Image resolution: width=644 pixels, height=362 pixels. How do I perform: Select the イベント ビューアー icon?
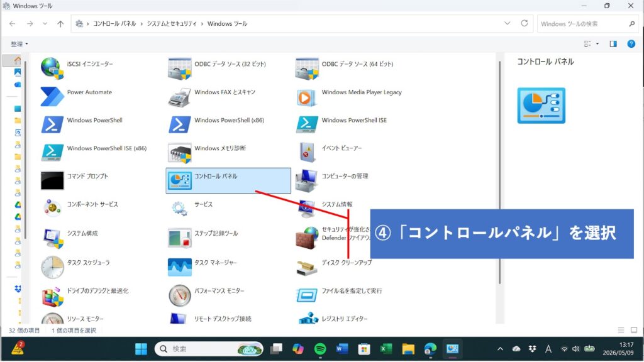[x=307, y=153]
